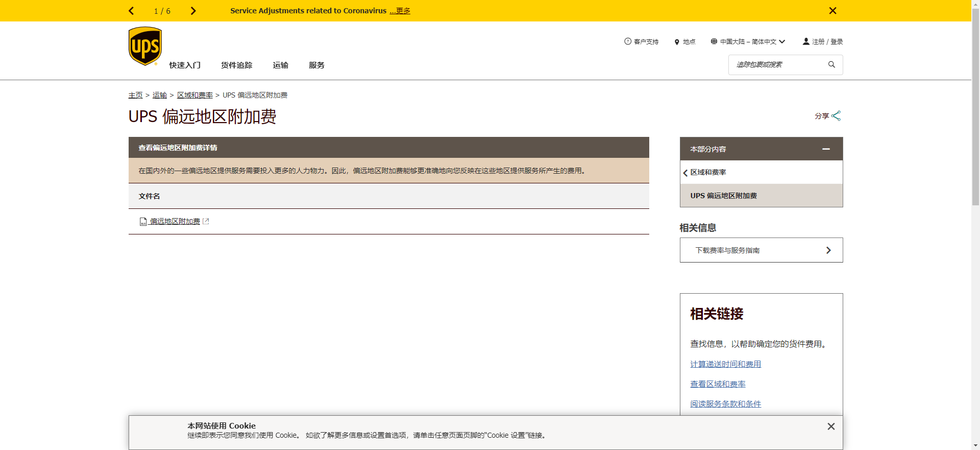
Task: Click external link icon beside 偏远地区附加费
Action: tap(206, 221)
